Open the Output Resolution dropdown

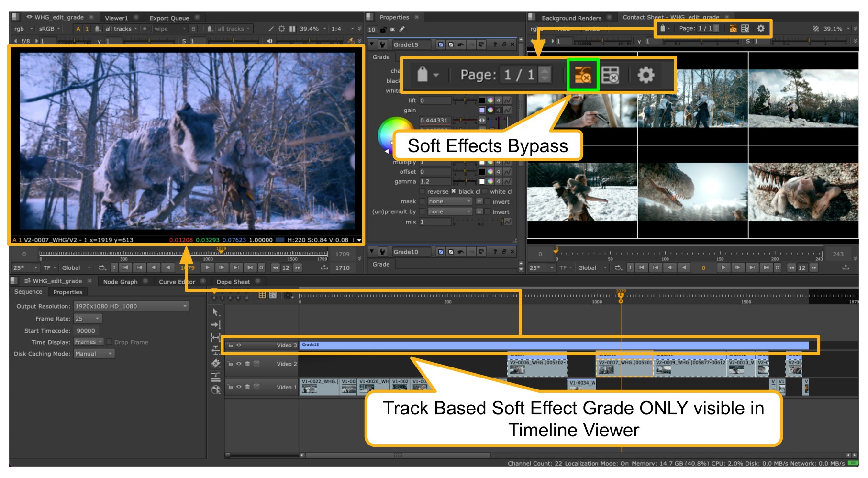132,306
